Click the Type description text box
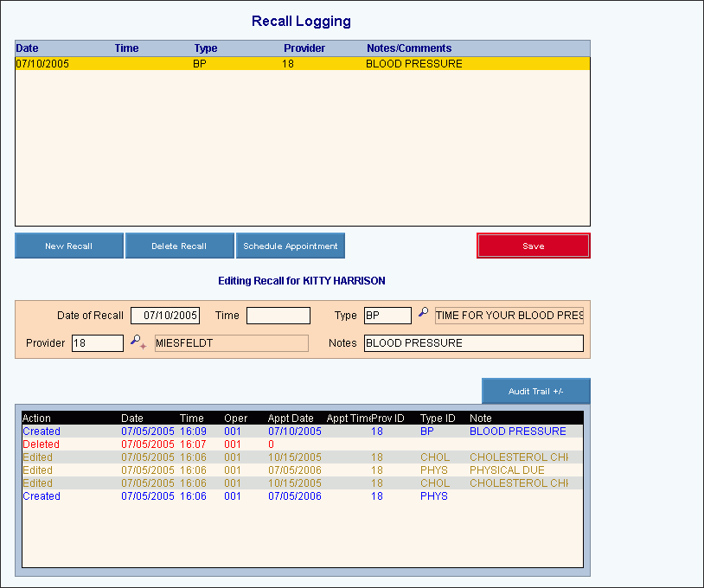Image resolution: width=704 pixels, height=588 pixels. (509, 316)
